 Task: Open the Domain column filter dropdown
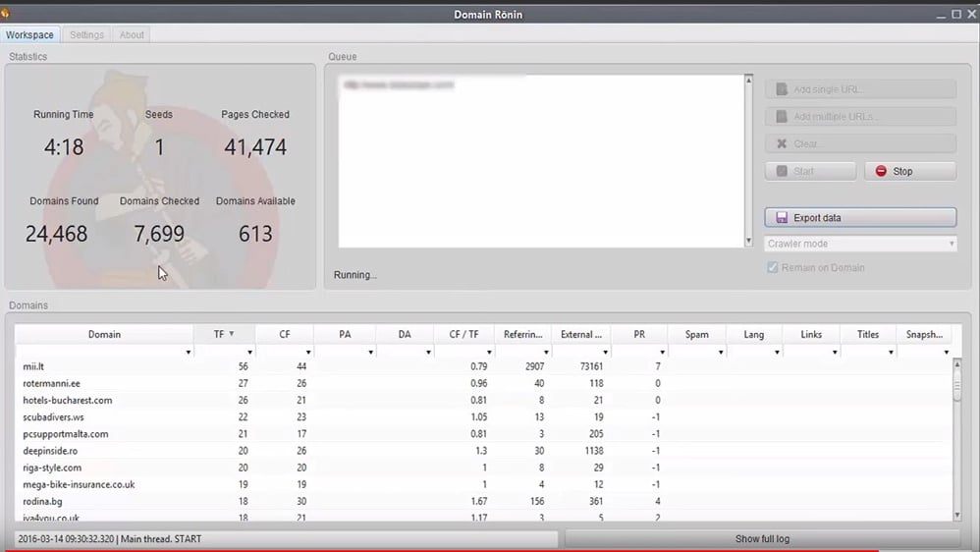point(188,352)
